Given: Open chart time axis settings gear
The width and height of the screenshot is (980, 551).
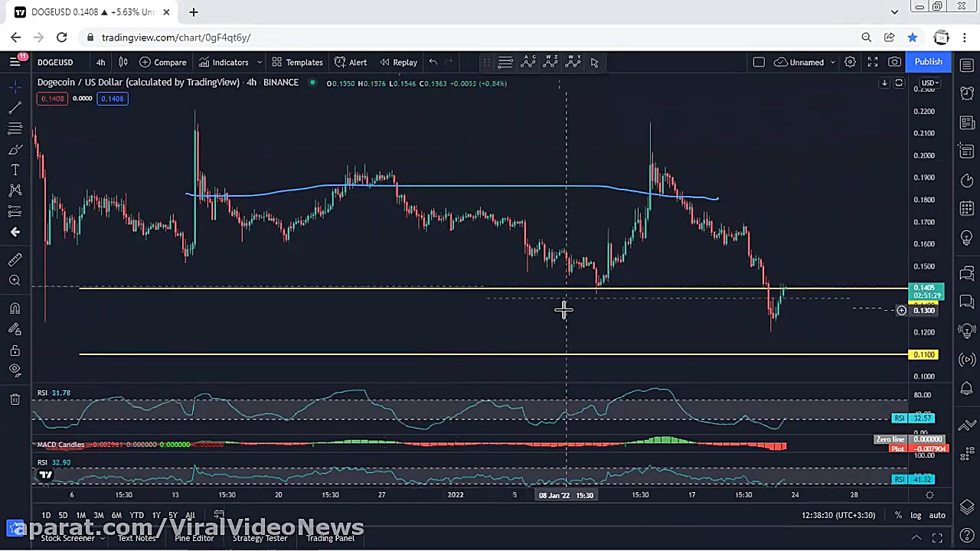Looking at the screenshot, I should [929, 495].
